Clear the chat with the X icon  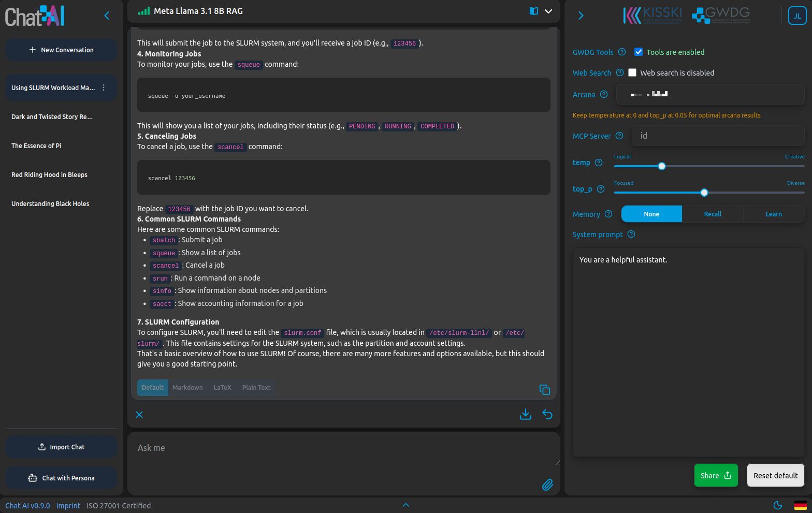pos(139,415)
